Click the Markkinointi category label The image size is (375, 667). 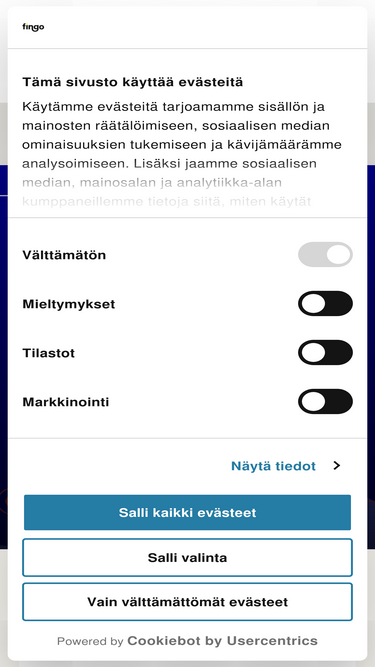[x=65, y=402]
